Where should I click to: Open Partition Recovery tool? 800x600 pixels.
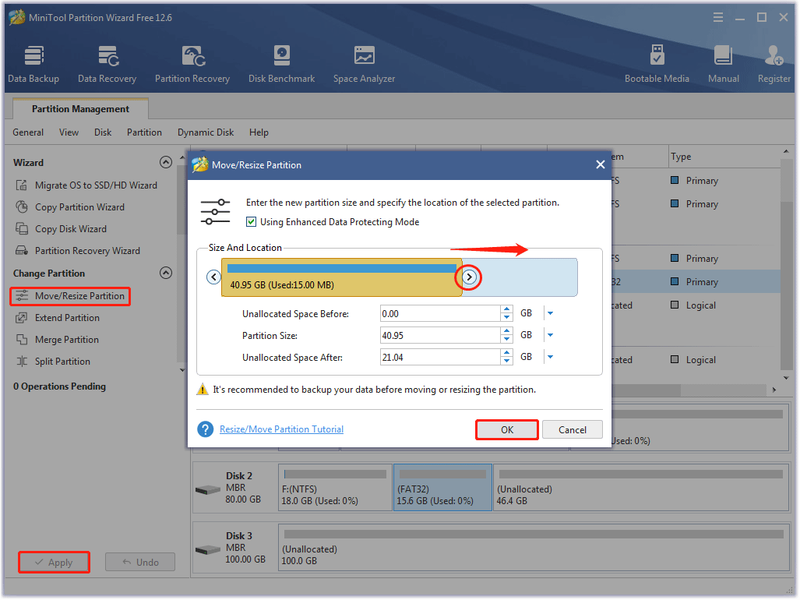(x=192, y=64)
